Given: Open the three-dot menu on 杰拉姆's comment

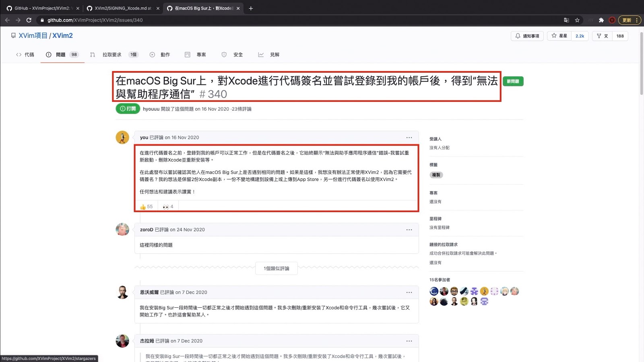Looking at the screenshot, I should coord(409,341).
